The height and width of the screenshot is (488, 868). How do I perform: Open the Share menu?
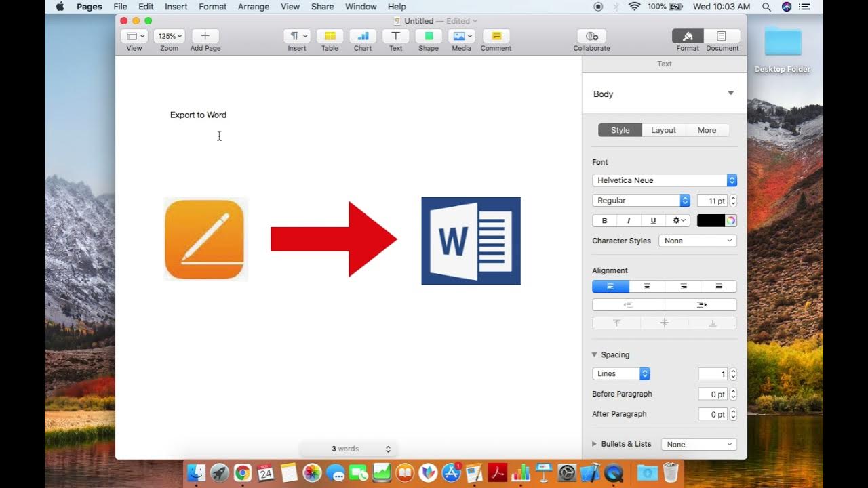pyautogui.click(x=322, y=7)
